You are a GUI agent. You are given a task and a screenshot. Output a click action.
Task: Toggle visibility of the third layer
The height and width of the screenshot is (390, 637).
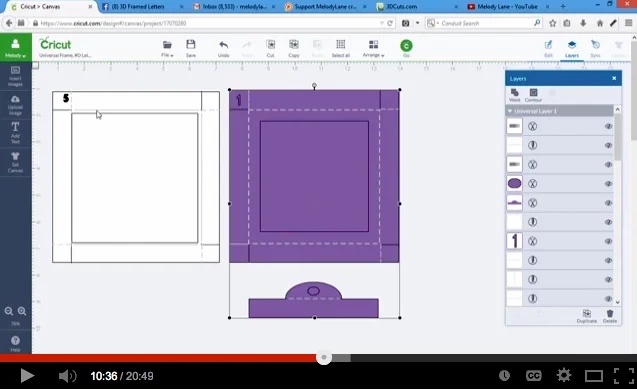(x=608, y=165)
